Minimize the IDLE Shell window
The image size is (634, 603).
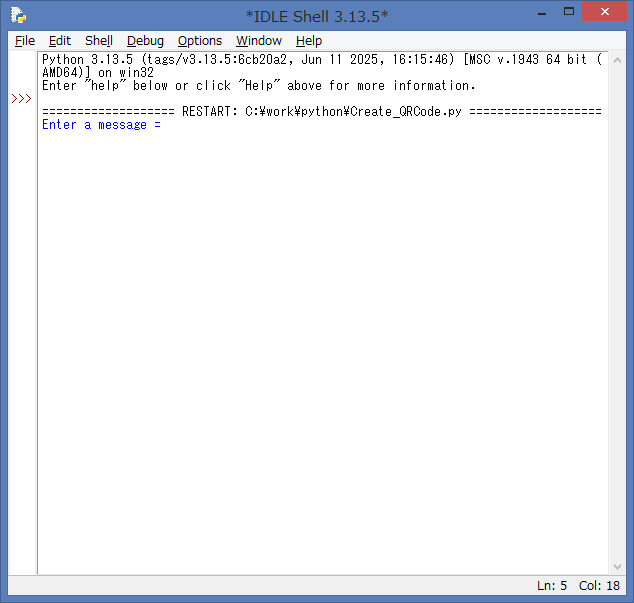[541, 12]
